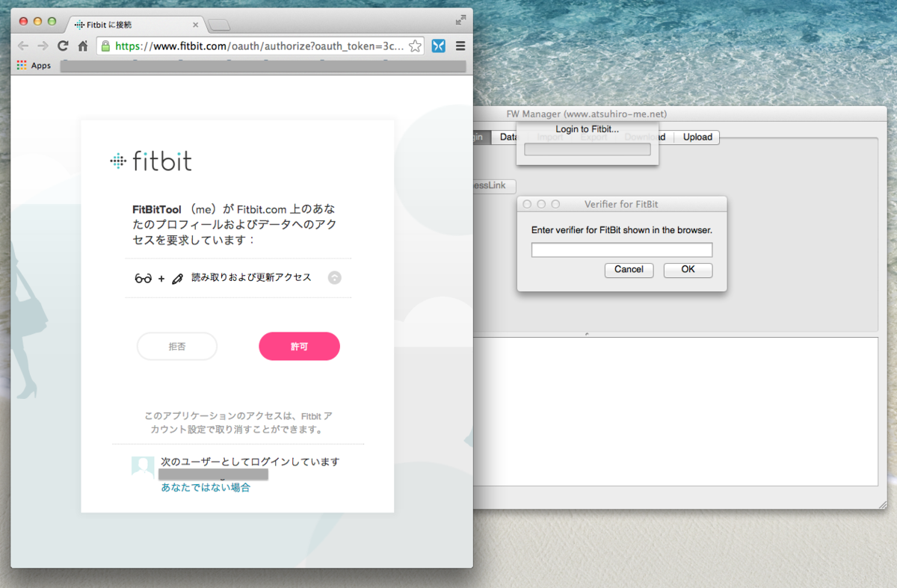Image resolution: width=897 pixels, height=588 pixels.
Task: Select the browser home icon
Action: 82,46
